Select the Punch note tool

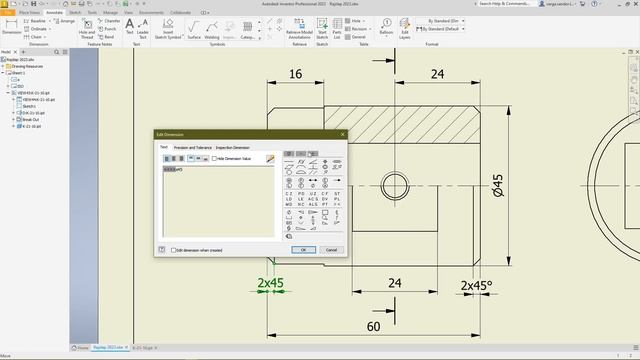[107, 29]
